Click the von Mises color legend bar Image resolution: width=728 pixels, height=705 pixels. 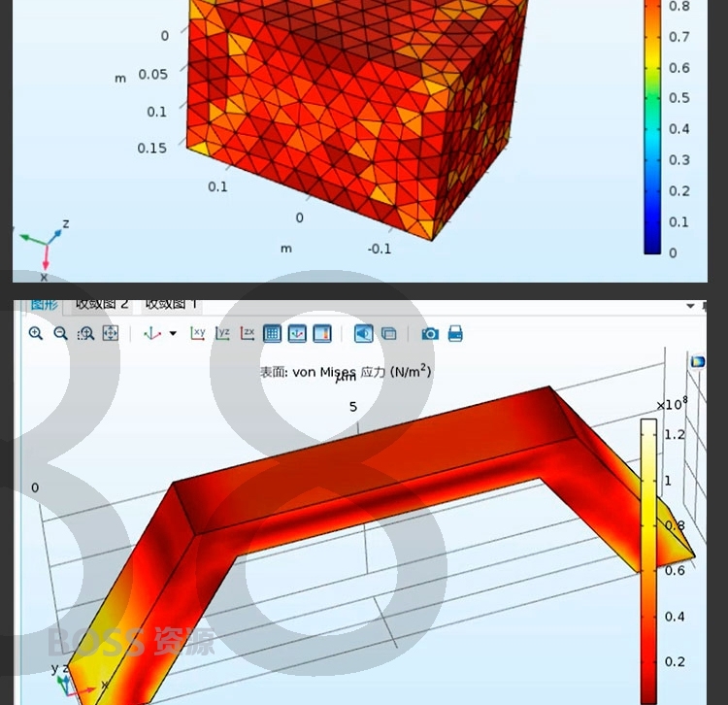(x=648, y=560)
